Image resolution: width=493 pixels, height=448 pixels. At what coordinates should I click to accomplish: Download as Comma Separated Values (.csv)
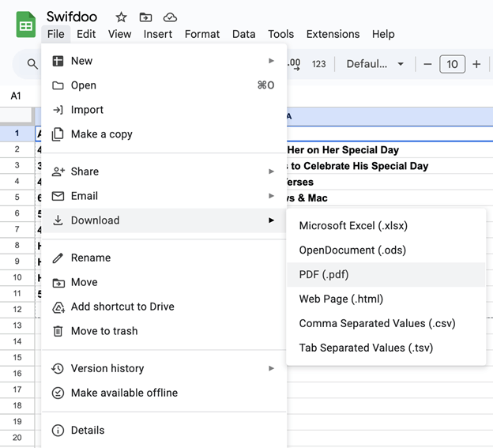coord(386,323)
